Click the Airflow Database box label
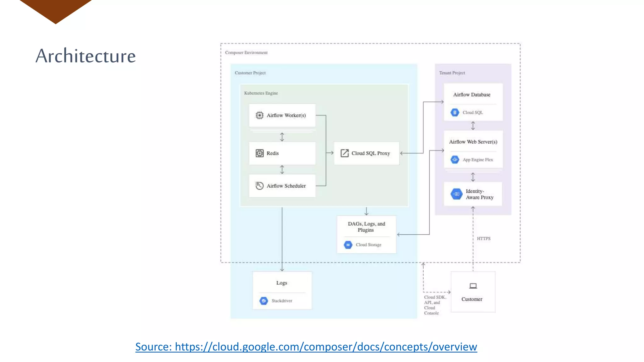Viewport: 644px width, 362px height. [472, 95]
